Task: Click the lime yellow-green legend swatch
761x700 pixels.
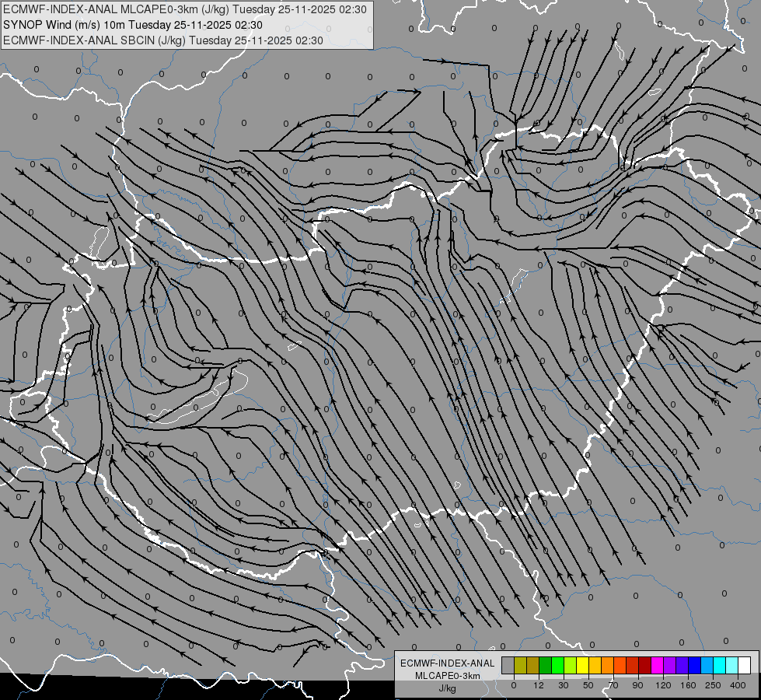Action: click(570, 665)
